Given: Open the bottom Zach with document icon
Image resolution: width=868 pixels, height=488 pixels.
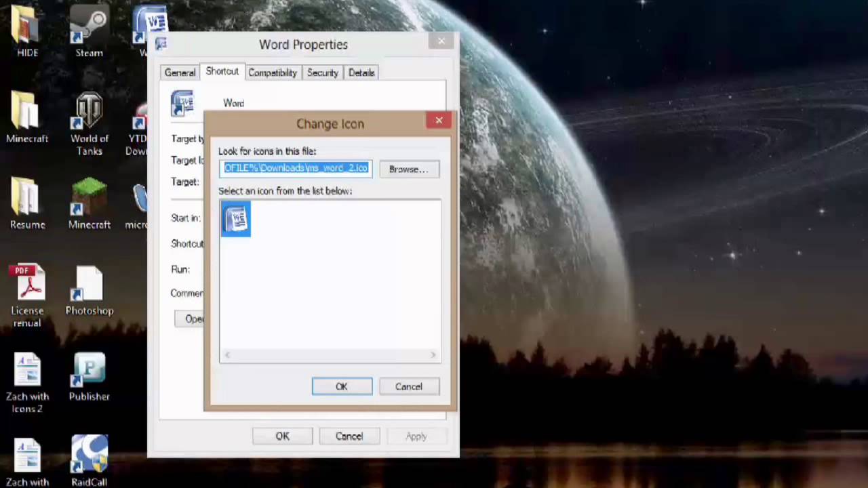Looking at the screenshot, I should 27,462.
